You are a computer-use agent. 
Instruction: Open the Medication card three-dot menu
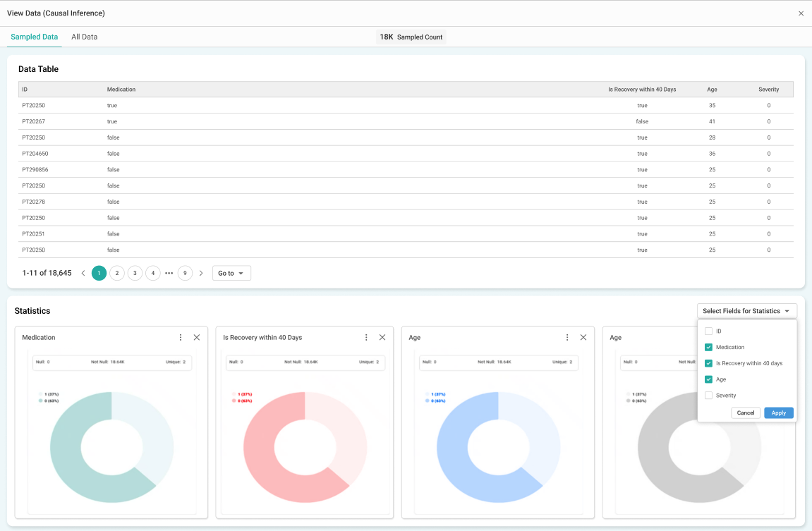click(181, 338)
